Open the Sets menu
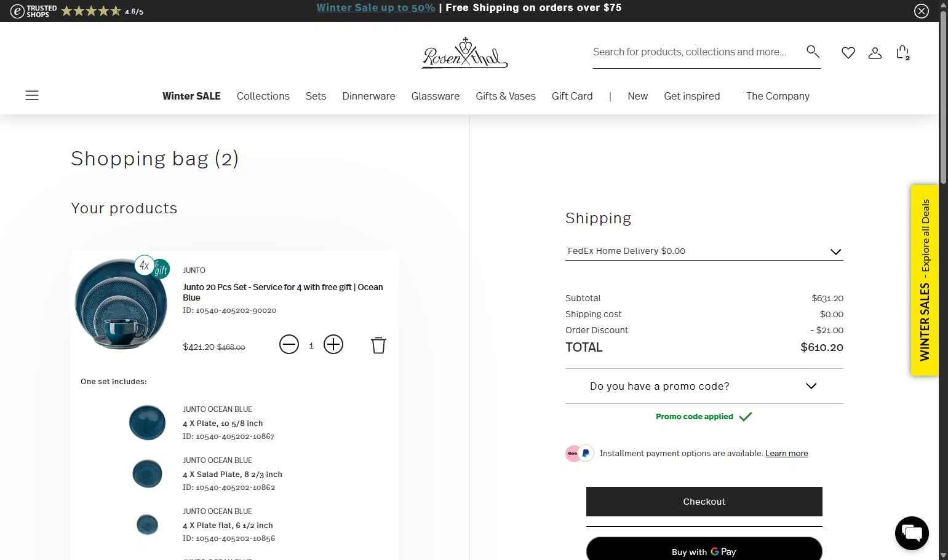The image size is (948, 560). tap(316, 96)
